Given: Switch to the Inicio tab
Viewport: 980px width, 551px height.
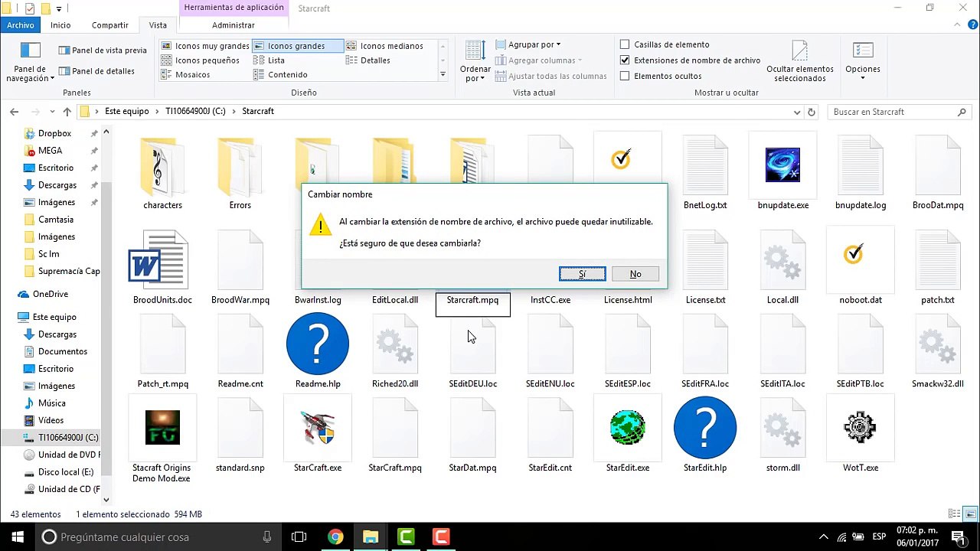Looking at the screenshot, I should coord(60,25).
